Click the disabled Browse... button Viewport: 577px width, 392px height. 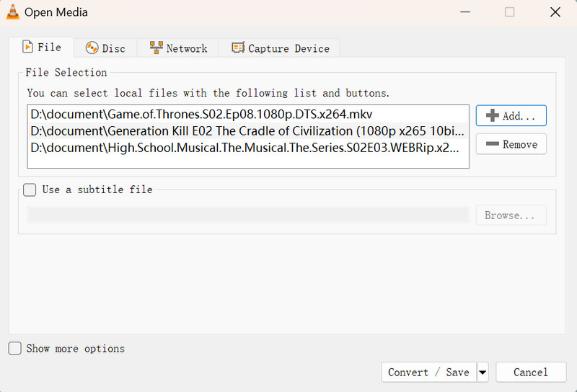[511, 215]
